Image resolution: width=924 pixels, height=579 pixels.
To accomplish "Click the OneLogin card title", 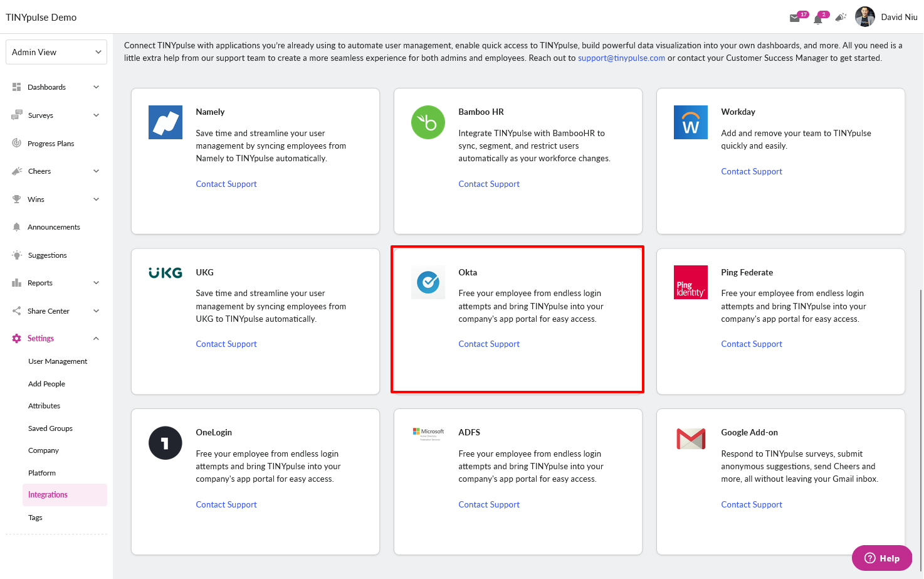I will pos(214,432).
